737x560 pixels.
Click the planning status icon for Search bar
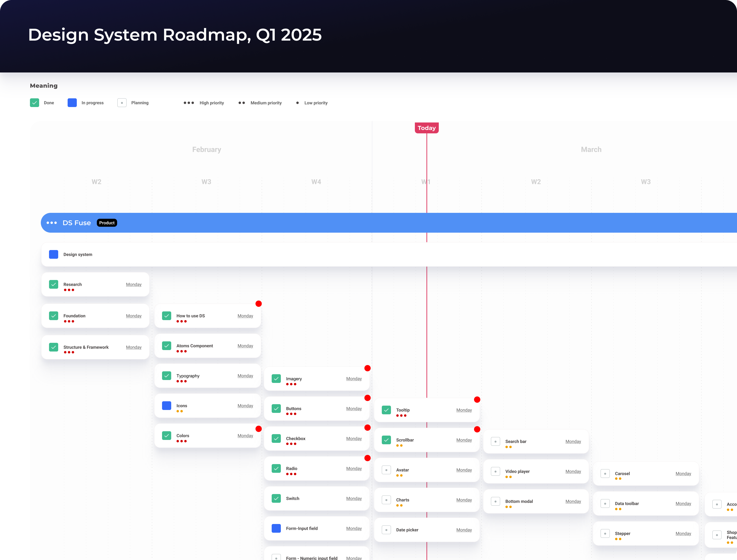496,441
